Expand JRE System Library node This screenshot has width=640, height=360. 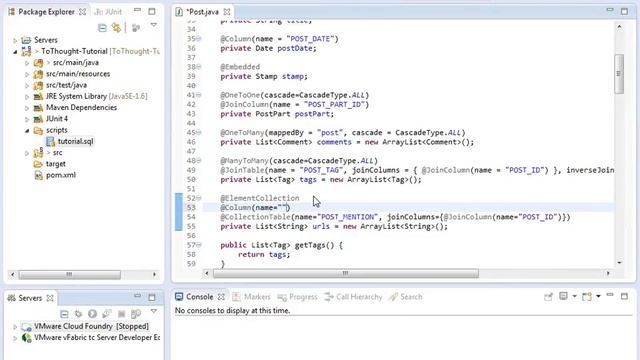point(27,97)
